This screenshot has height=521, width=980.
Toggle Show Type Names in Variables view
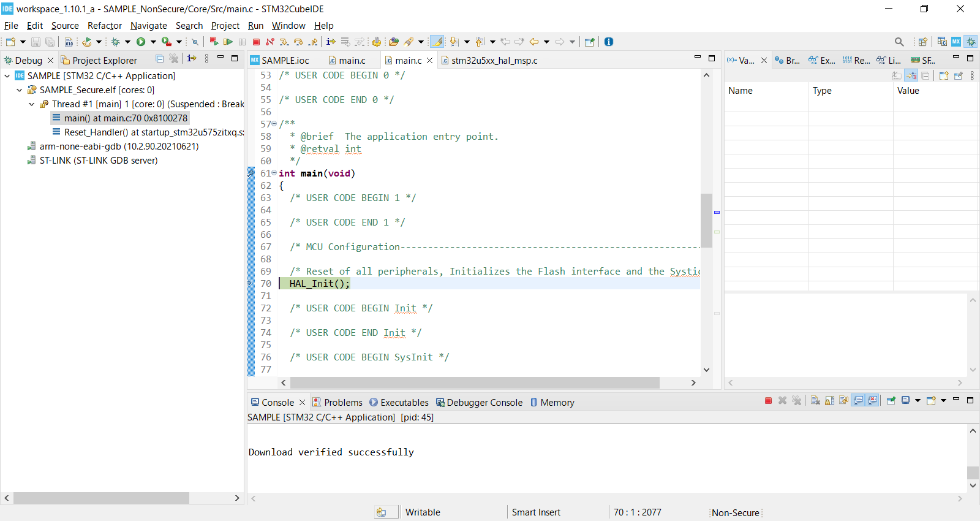point(897,76)
